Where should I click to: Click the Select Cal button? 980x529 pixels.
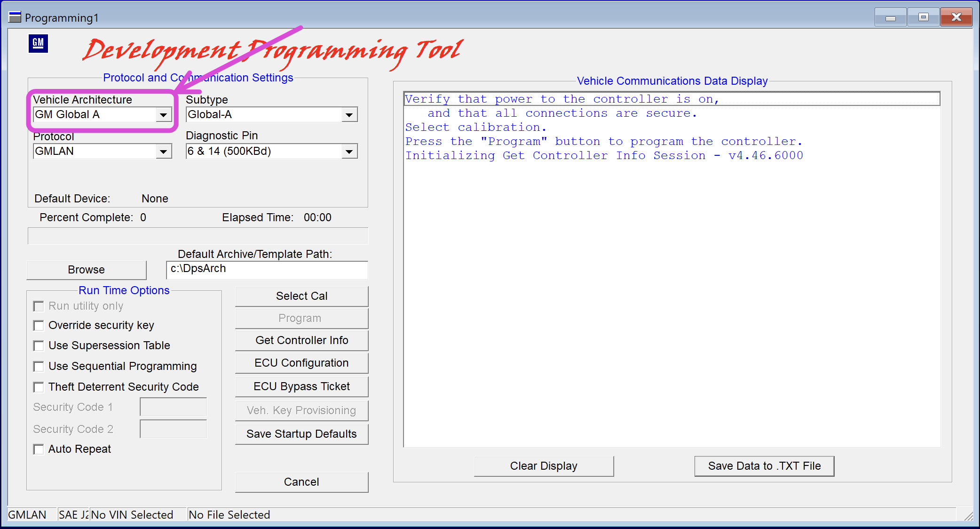pyautogui.click(x=301, y=296)
